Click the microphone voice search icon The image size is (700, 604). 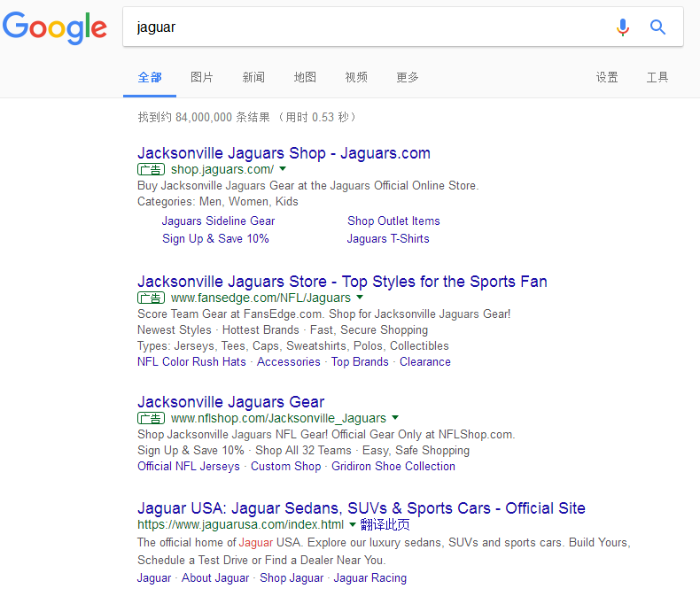623,27
